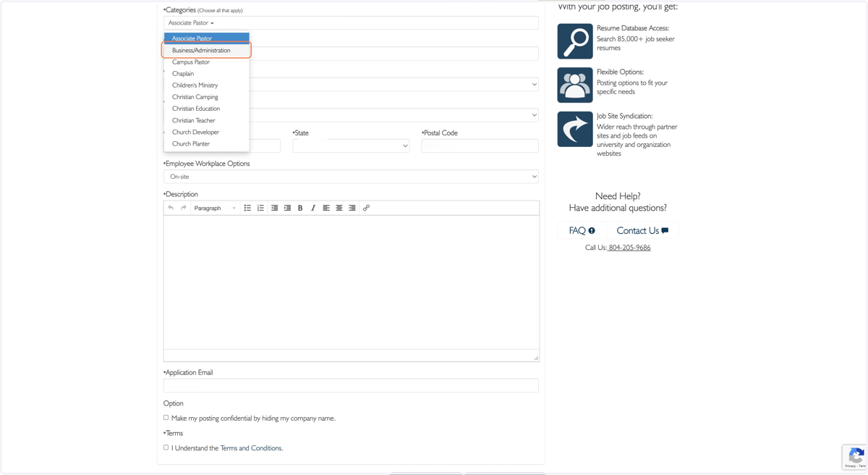
Task: Select Business/Administration category
Action: [x=206, y=50]
